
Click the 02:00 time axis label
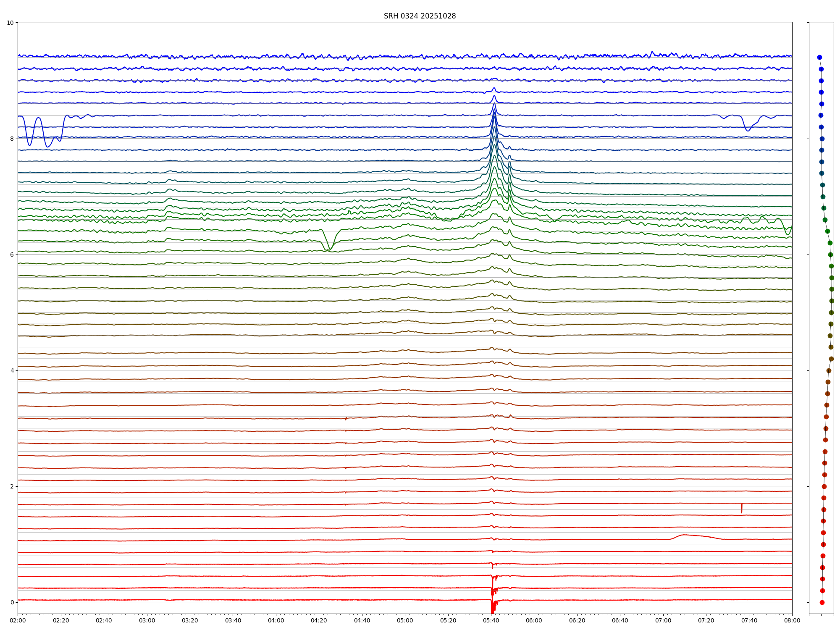click(x=18, y=621)
